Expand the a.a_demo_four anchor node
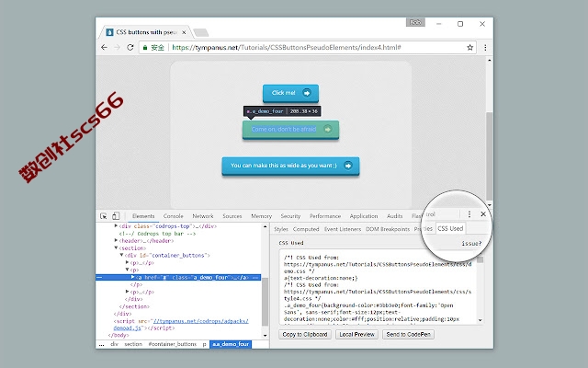 click(x=132, y=277)
